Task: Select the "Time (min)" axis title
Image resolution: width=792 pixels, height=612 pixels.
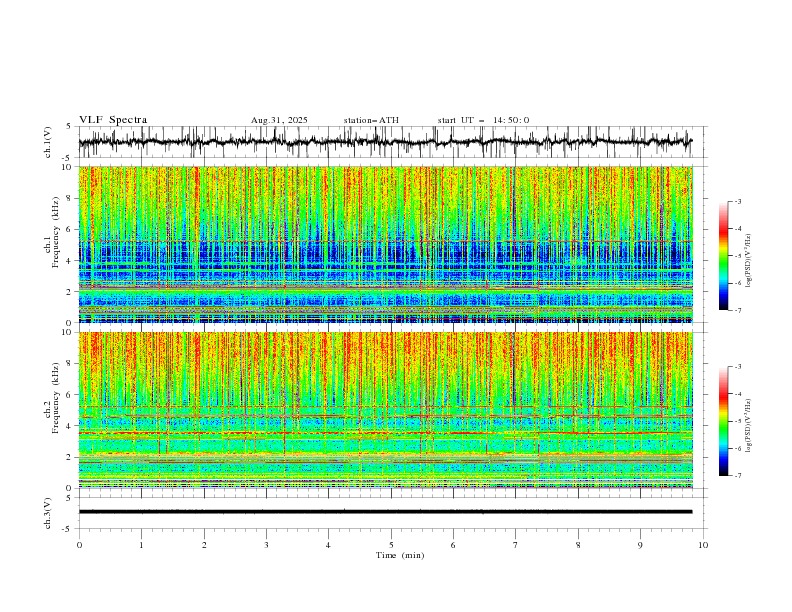Action: 400,555
